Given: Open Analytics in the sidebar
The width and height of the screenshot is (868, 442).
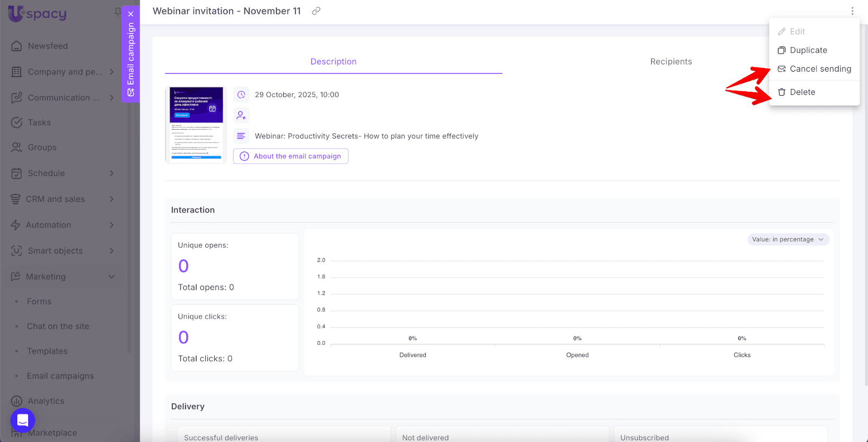Looking at the screenshot, I should 46,401.
